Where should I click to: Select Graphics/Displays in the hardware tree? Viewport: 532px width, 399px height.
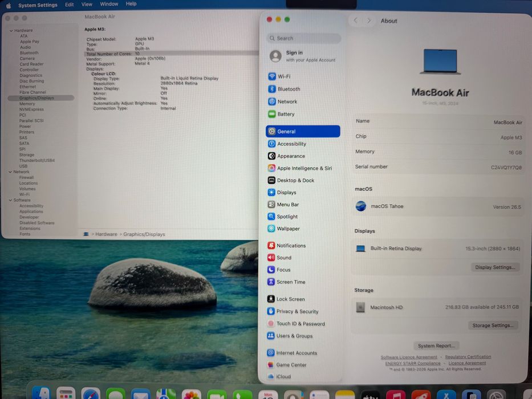(40, 98)
